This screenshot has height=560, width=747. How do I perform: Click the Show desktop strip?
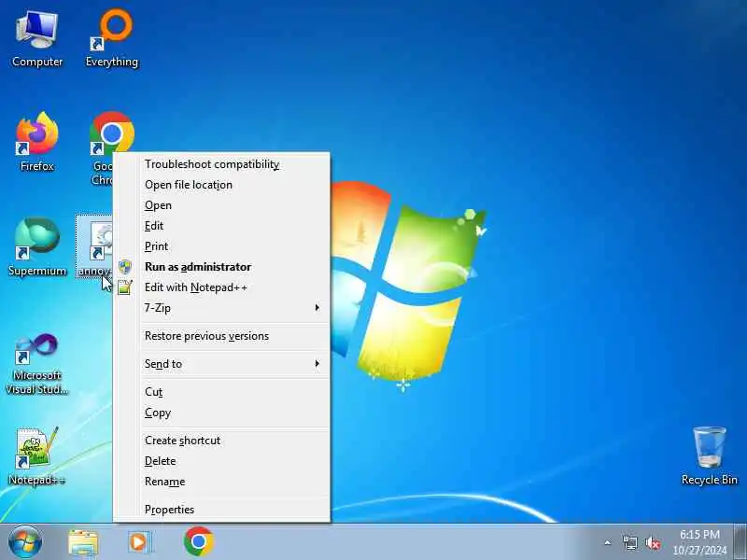(x=740, y=542)
